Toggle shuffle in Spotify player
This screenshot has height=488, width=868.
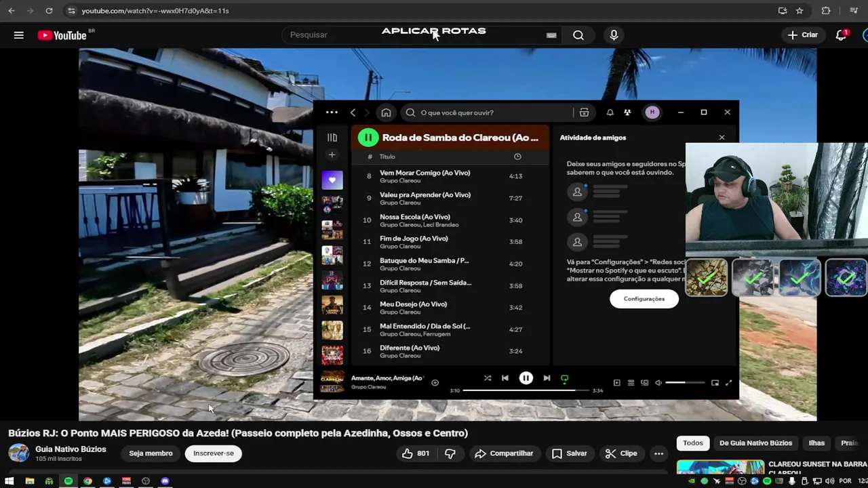(488, 378)
